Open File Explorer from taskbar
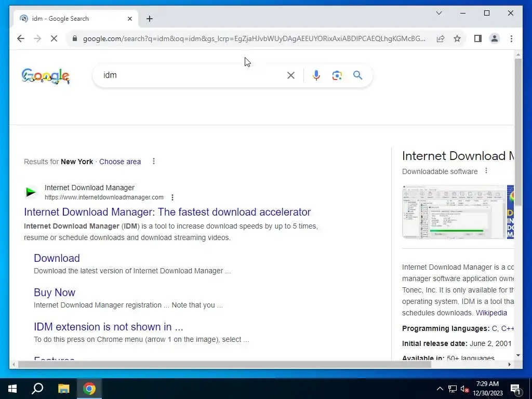The width and height of the screenshot is (532, 399). point(63,389)
